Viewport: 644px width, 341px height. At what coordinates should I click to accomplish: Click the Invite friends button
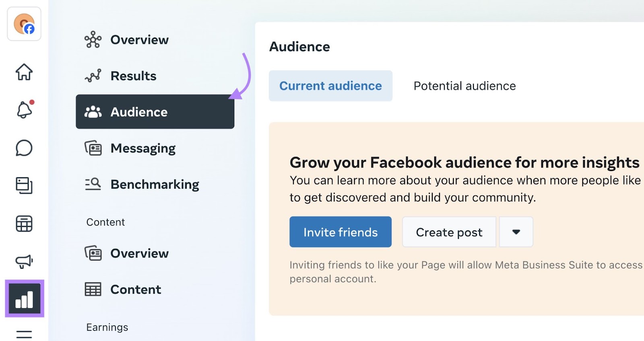coord(341,232)
